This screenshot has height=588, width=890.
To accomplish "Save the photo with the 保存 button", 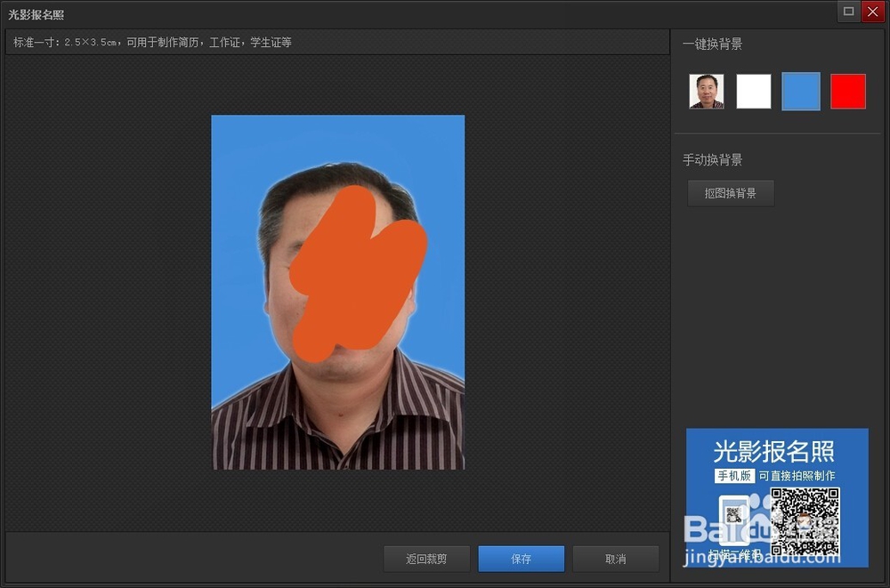I will 521,559.
